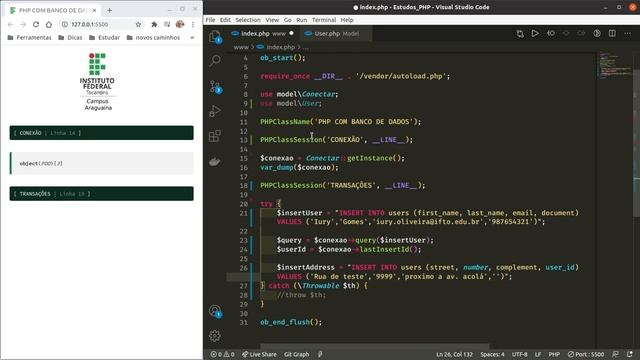Open the Go menu
The width and height of the screenshot is (640, 360).
288,20
